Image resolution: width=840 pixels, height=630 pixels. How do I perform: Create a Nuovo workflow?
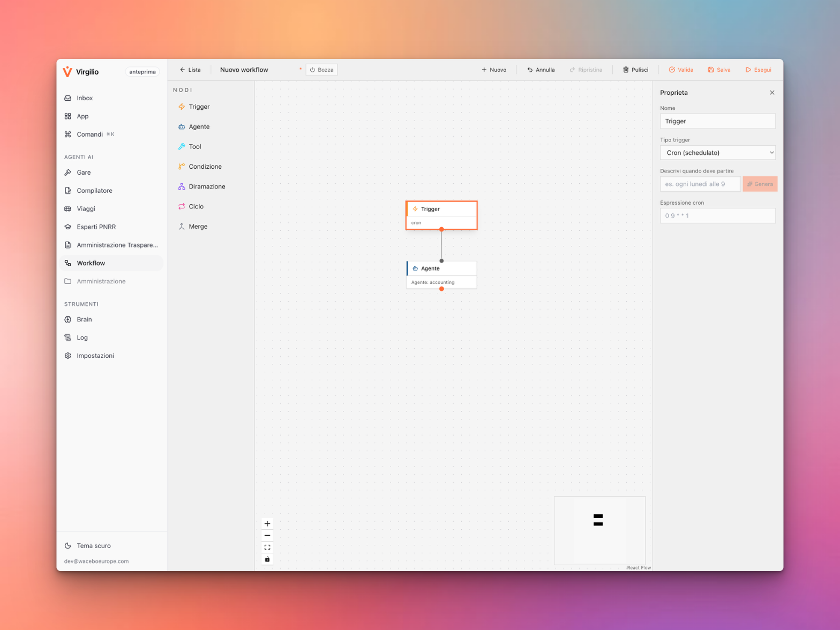pos(493,70)
